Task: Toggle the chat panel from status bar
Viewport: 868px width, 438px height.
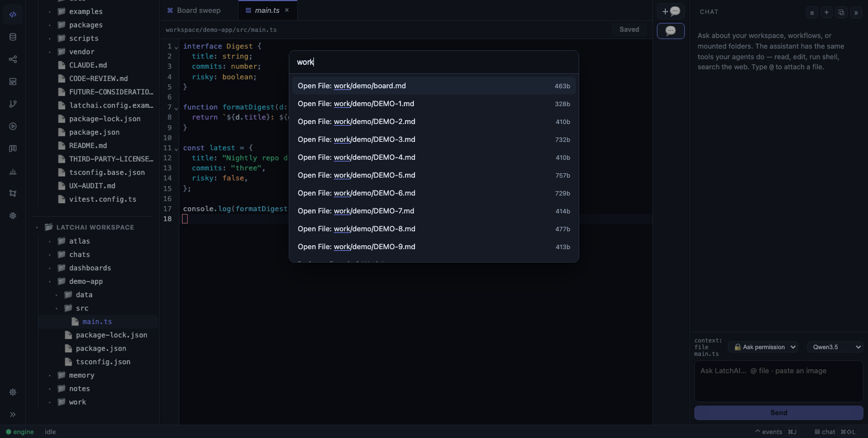Action: (x=835, y=432)
